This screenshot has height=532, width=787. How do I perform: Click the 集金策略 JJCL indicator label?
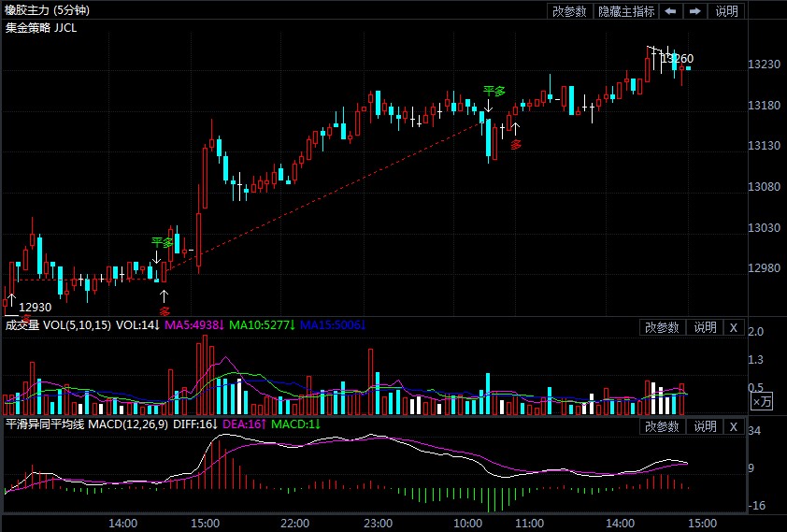[40, 28]
